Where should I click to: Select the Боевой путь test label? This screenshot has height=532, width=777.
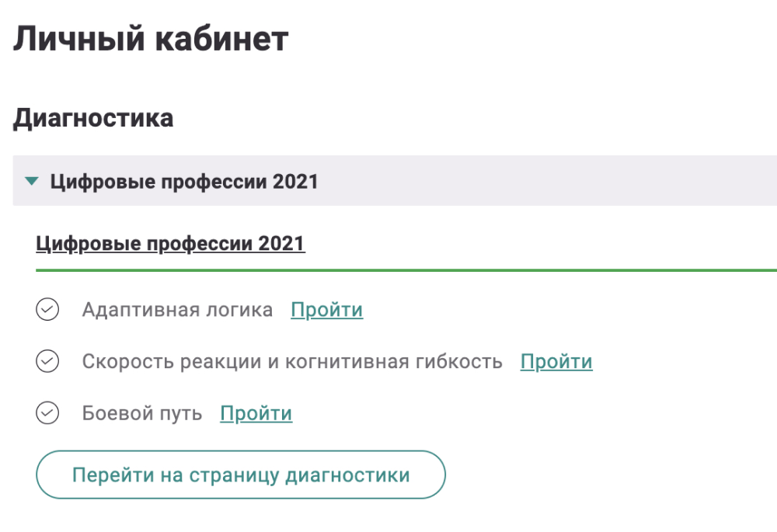tap(142, 413)
